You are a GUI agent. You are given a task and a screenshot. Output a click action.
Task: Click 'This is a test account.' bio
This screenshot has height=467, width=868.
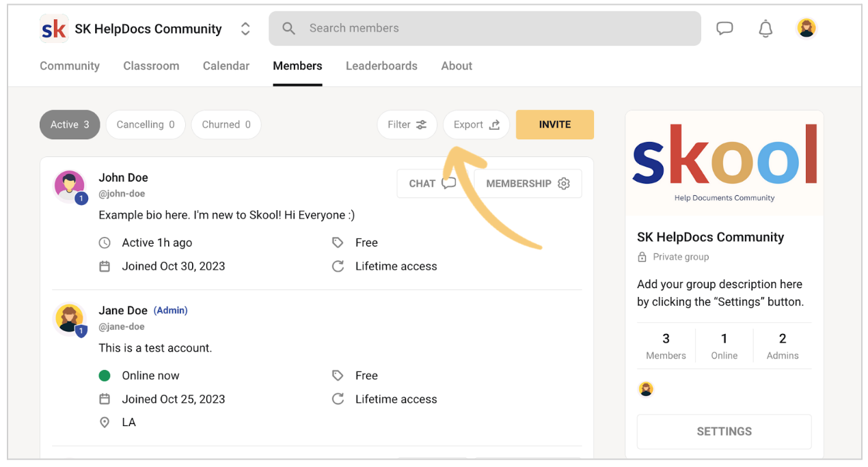[x=155, y=348]
